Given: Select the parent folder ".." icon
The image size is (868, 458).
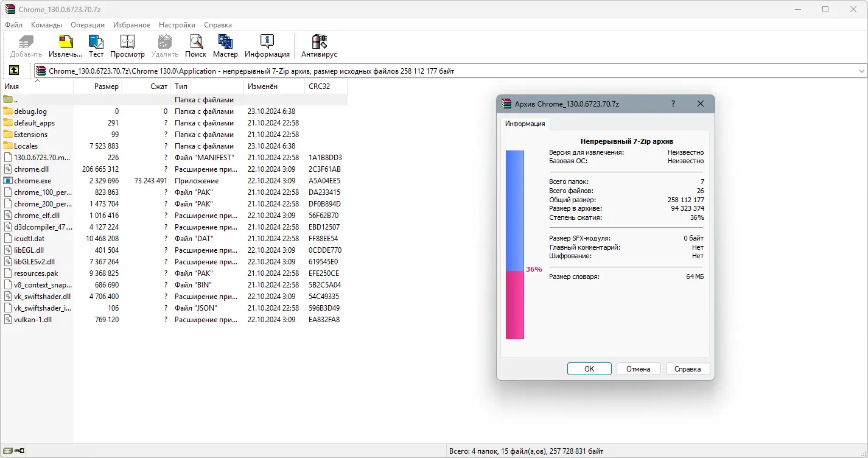Looking at the screenshot, I should click(8, 99).
